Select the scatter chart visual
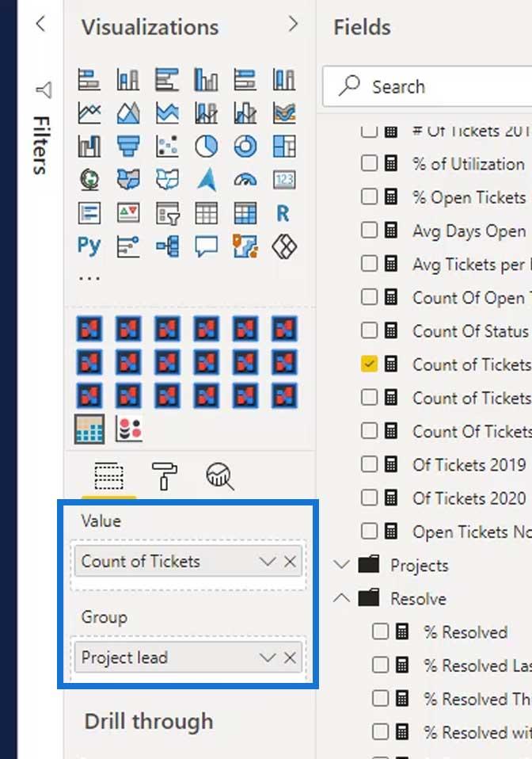The height and width of the screenshot is (759, 532). pos(167,147)
